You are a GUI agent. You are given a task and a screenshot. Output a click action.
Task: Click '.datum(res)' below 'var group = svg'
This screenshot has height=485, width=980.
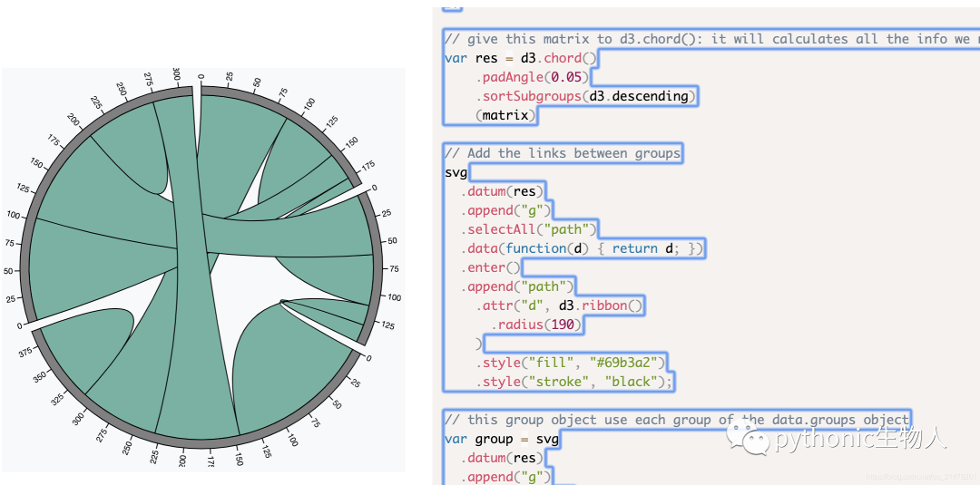coord(503,458)
